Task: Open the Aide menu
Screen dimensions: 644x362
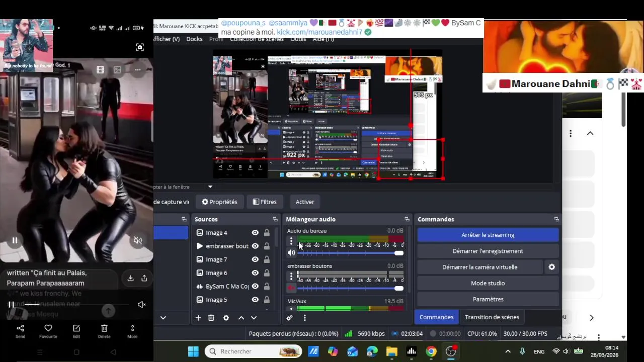Action: tap(323, 39)
